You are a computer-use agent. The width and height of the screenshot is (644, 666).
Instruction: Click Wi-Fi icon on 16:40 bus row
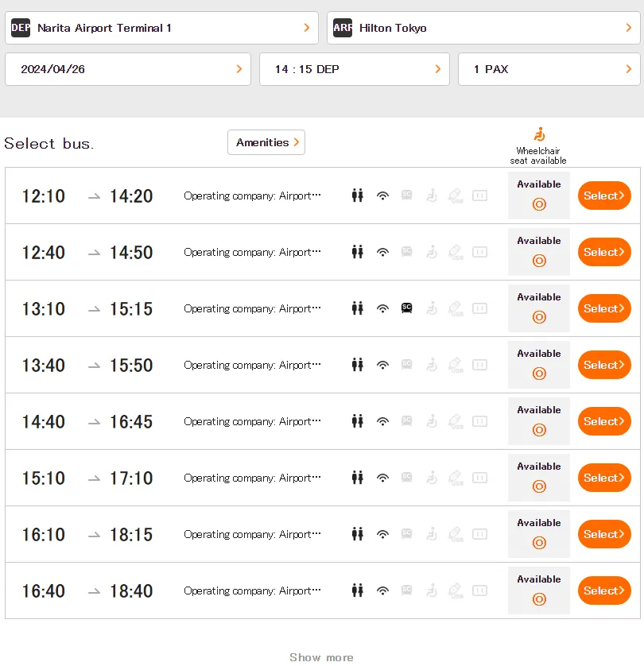tap(382, 590)
